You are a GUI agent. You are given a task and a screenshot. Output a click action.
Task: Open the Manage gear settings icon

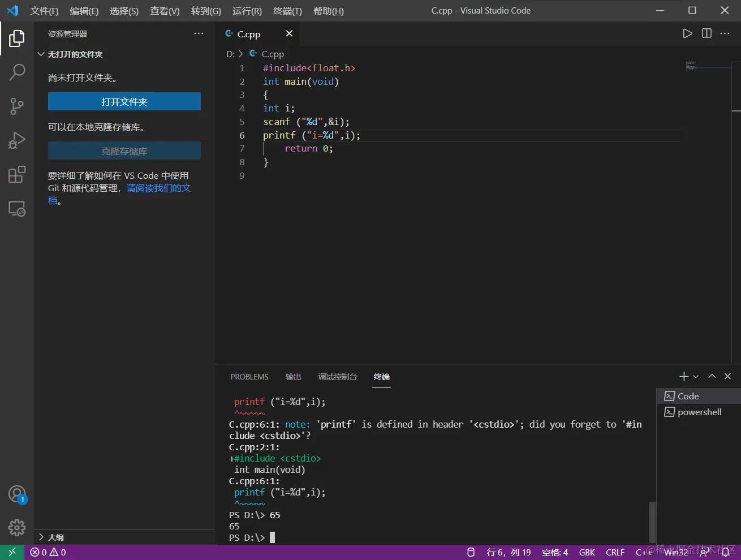coord(17,527)
